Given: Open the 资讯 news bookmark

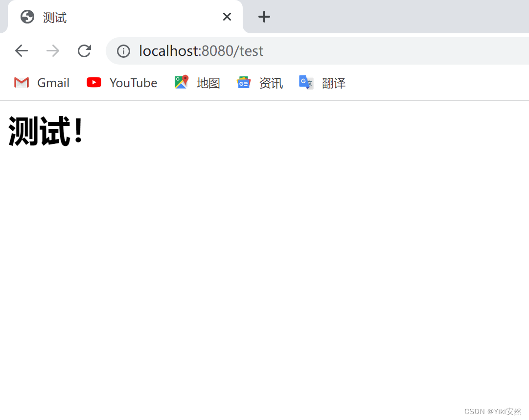Looking at the screenshot, I should pyautogui.click(x=260, y=83).
